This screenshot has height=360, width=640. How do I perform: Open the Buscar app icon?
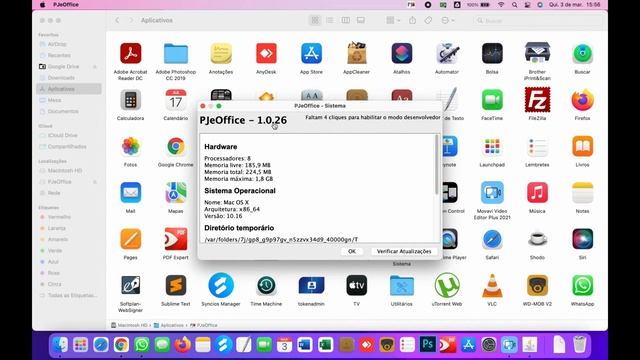coord(582,53)
